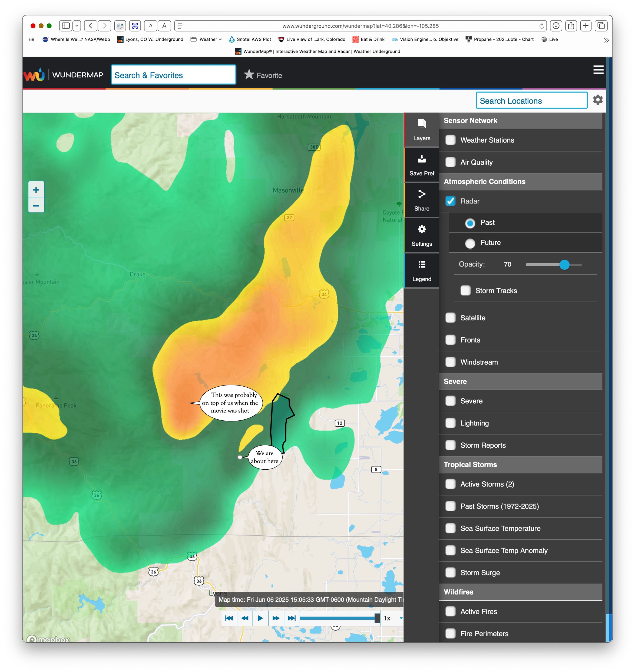Step forward one radar frame
This screenshot has width=635, height=672.
(x=276, y=618)
